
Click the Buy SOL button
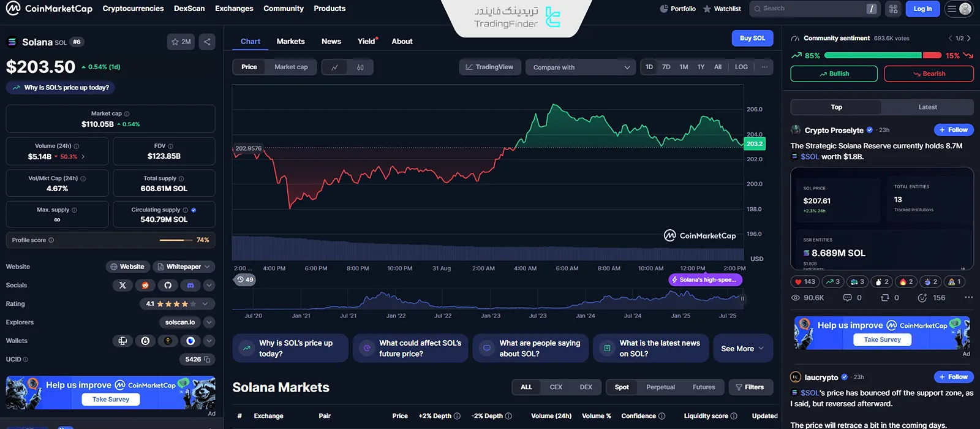752,38
